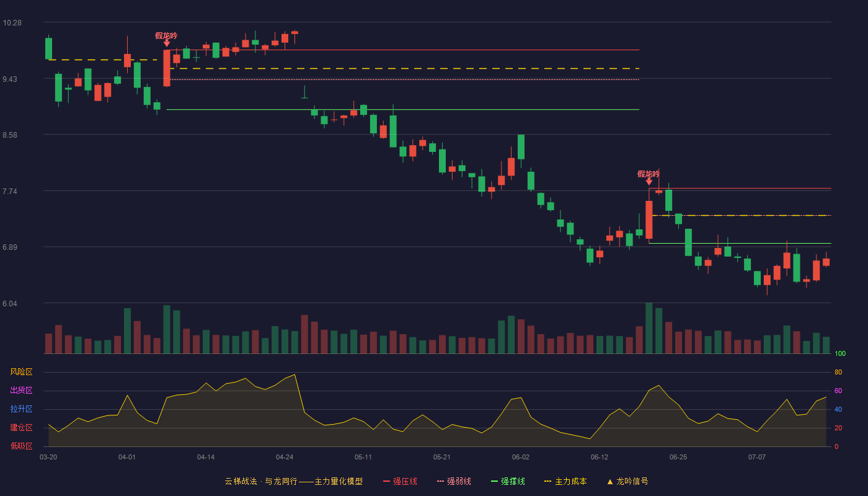Viewport: 868px width, 496px height.
Task: Click the tallest green volume bar in June
Action: tap(649, 328)
